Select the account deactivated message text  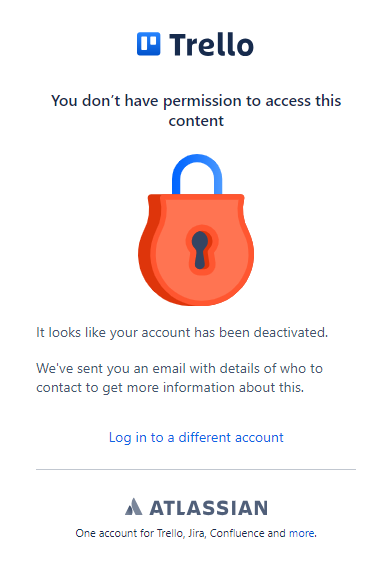click(x=182, y=333)
